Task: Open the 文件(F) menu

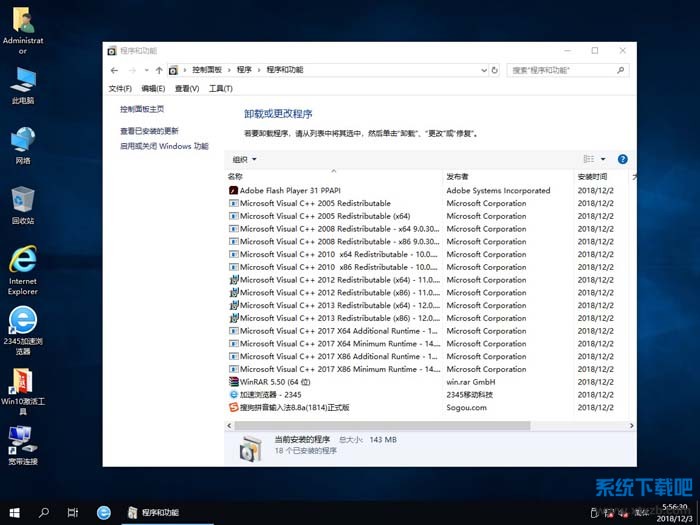Action: (x=120, y=89)
